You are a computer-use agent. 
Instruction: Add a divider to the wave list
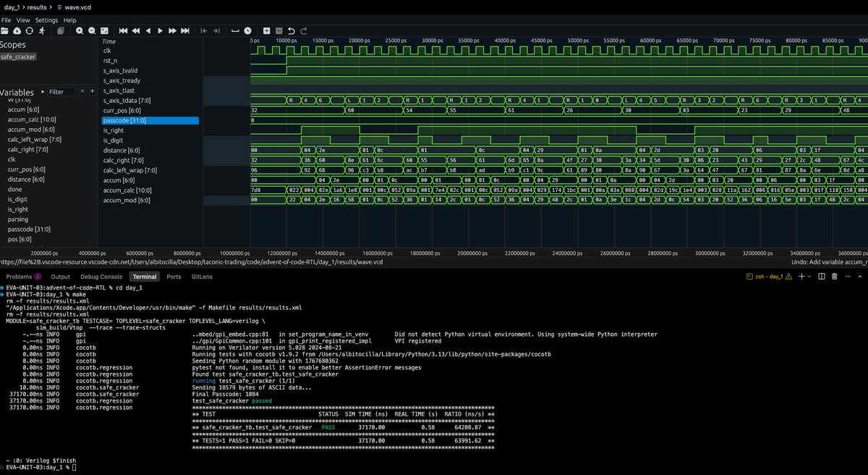click(235, 31)
